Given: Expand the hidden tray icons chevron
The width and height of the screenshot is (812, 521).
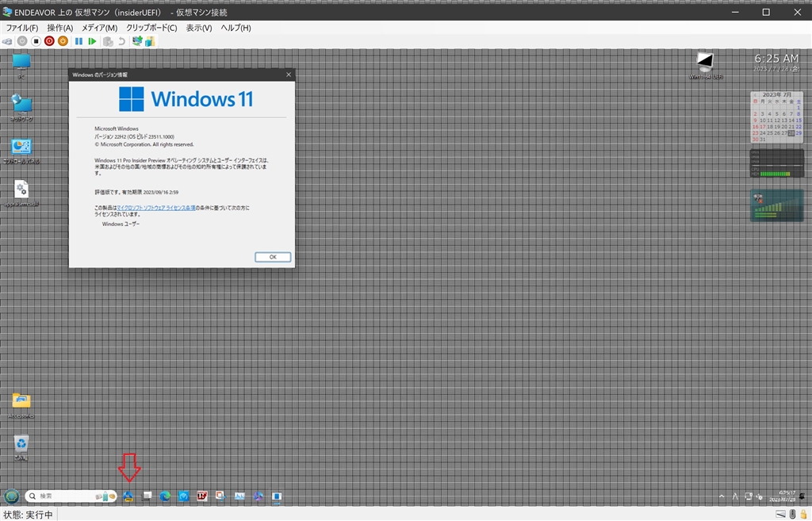Looking at the screenshot, I should tap(722, 496).
